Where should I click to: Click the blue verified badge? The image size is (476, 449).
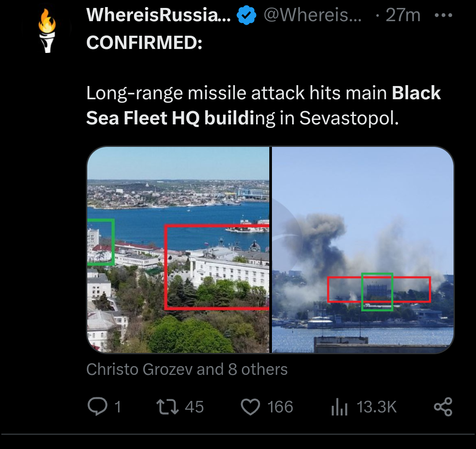point(246,16)
